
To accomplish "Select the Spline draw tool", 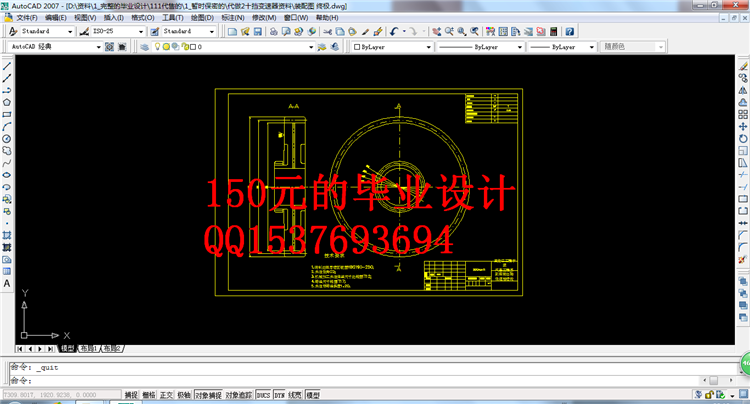I will [x=7, y=163].
